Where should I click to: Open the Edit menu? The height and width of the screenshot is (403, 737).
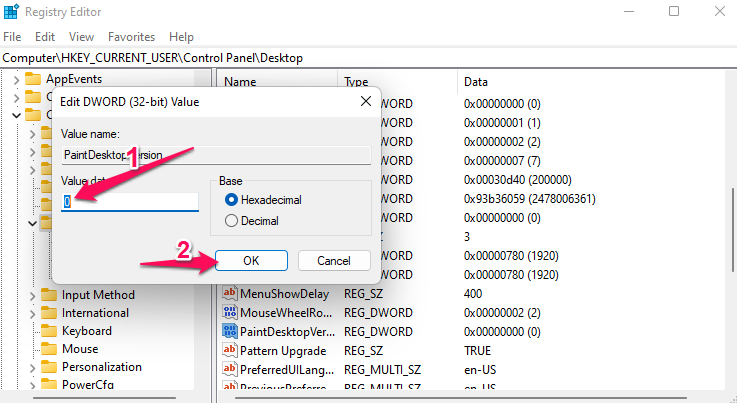[x=45, y=37]
